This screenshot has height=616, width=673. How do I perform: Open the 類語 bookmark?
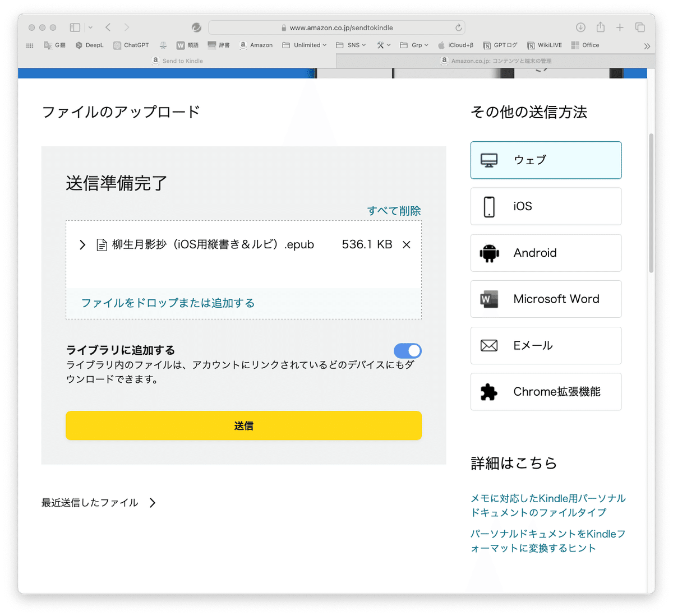pyautogui.click(x=187, y=45)
